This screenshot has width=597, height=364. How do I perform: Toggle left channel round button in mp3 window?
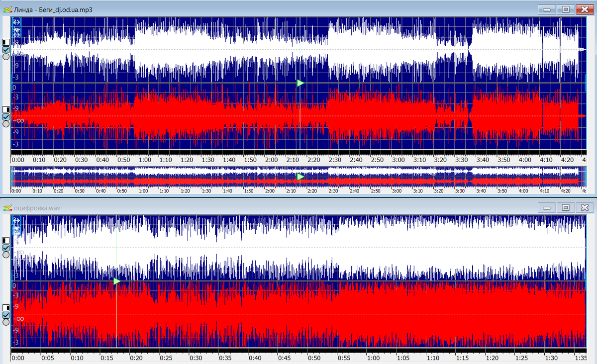click(6, 57)
